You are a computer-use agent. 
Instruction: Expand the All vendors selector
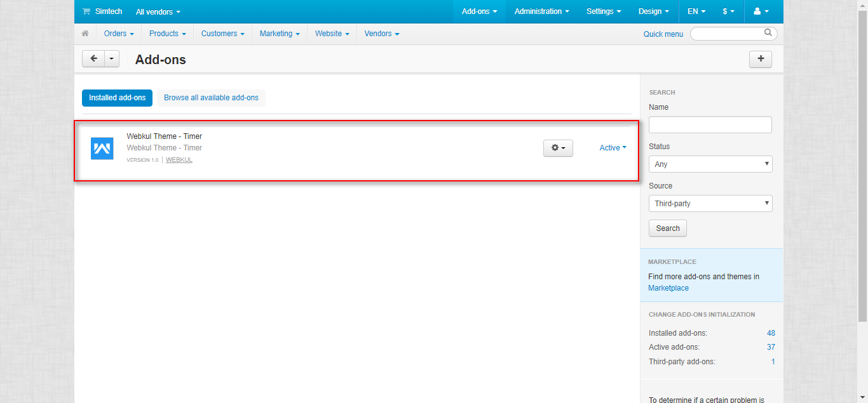(x=158, y=12)
